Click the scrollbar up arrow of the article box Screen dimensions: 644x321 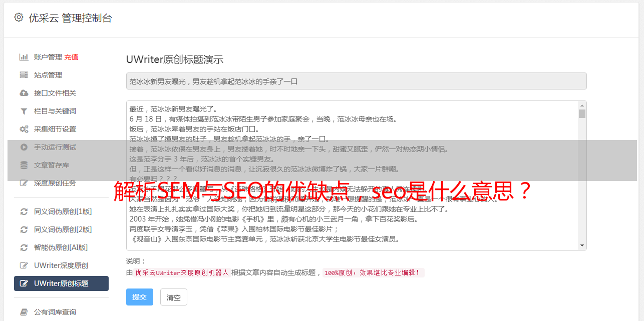click(x=582, y=105)
